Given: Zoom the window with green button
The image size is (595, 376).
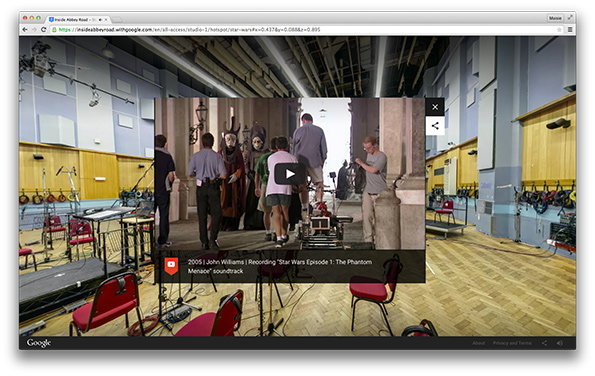Looking at the screenshot, I should point(38,18).
